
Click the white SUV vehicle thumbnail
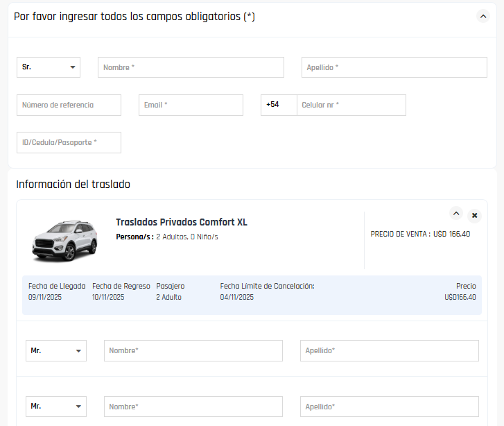click(64, 239)
